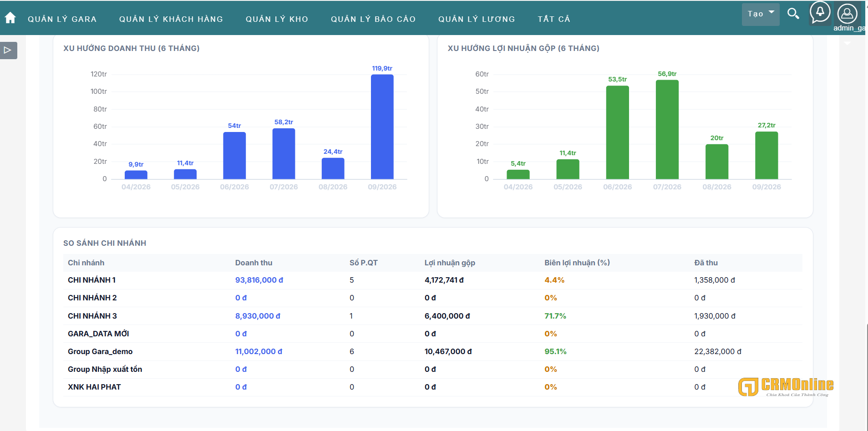Expand the side panel arrow toggle
868x431 pixels.
(x=8, y=51)
